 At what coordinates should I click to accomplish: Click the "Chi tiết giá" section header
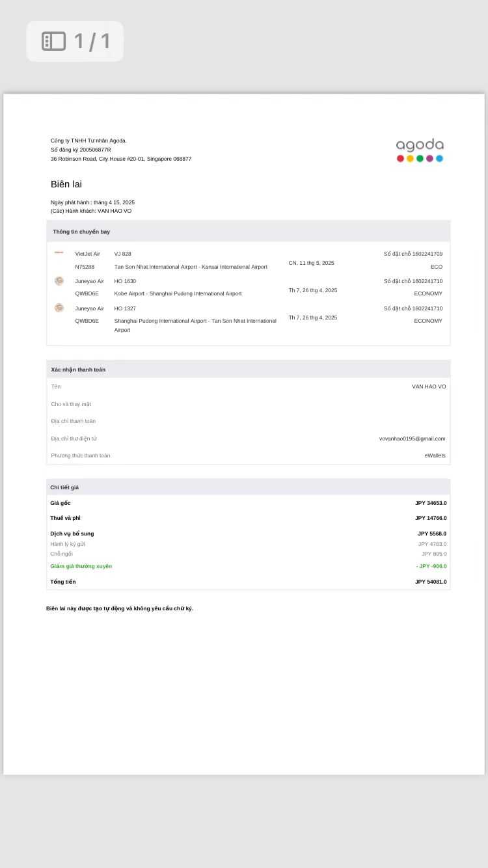pyautogui.click(x=64, y=487)
